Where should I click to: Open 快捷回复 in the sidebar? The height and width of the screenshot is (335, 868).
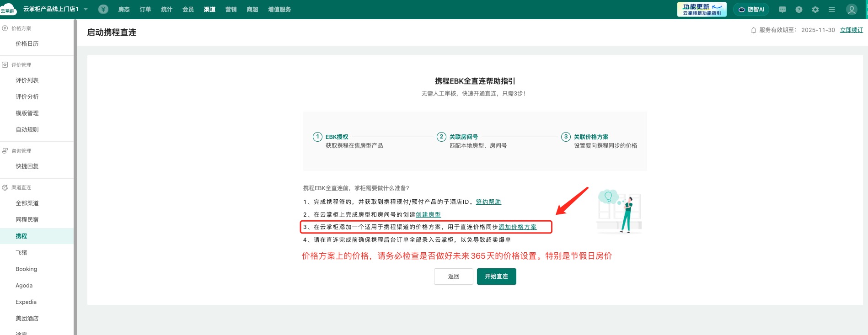[x=27, y=166]
